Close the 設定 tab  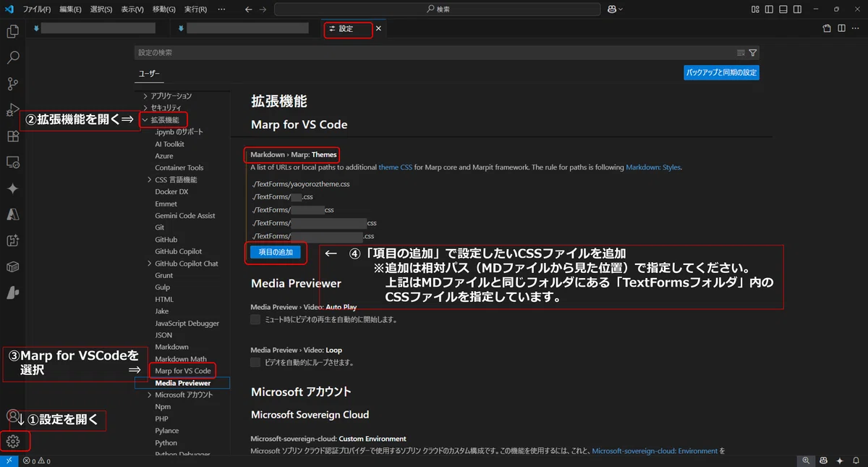[378, 29]
